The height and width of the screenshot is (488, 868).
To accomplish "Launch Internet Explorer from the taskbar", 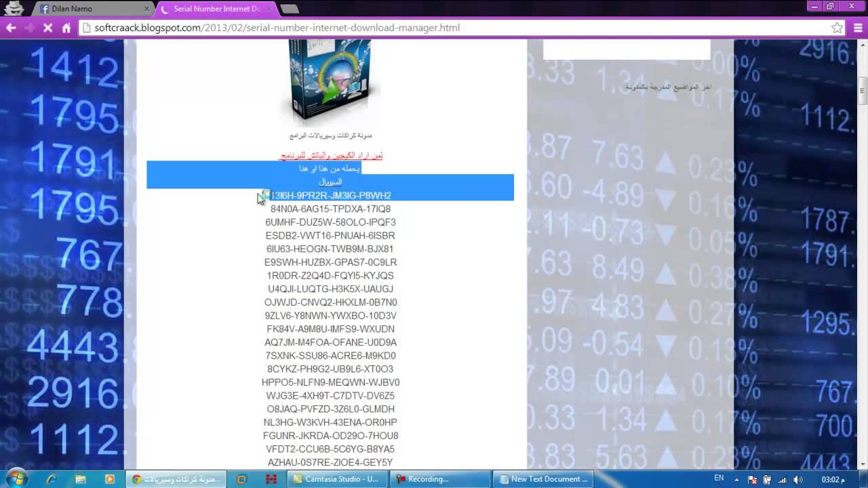I will pos(52,479).
